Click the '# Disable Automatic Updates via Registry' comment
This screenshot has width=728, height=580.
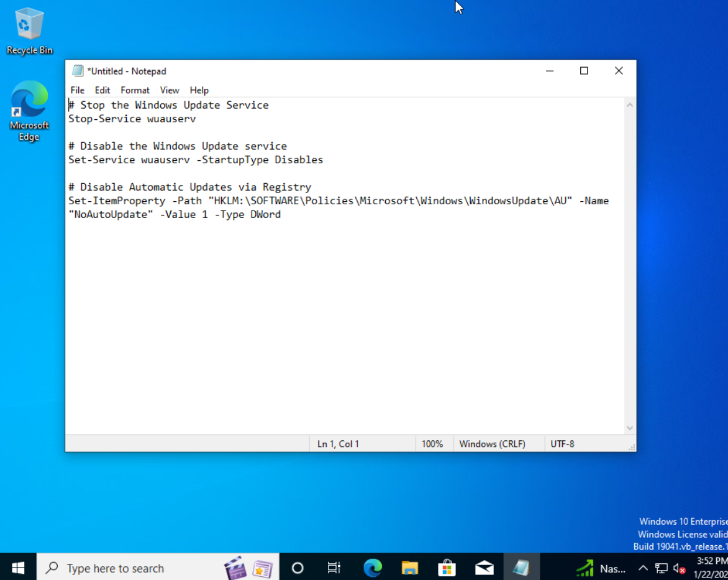click(190, 187)
